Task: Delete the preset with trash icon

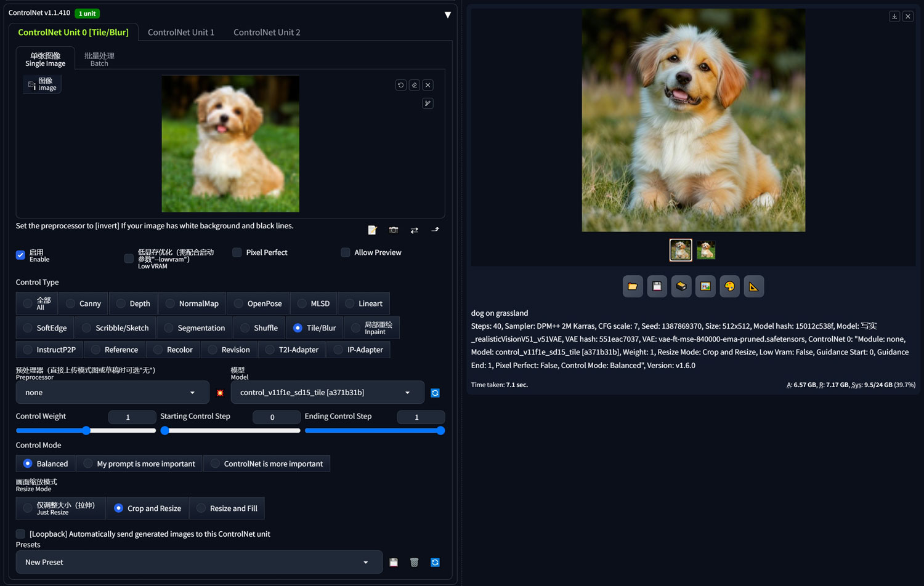Action: pyautogui.click(x=414, y=562)
